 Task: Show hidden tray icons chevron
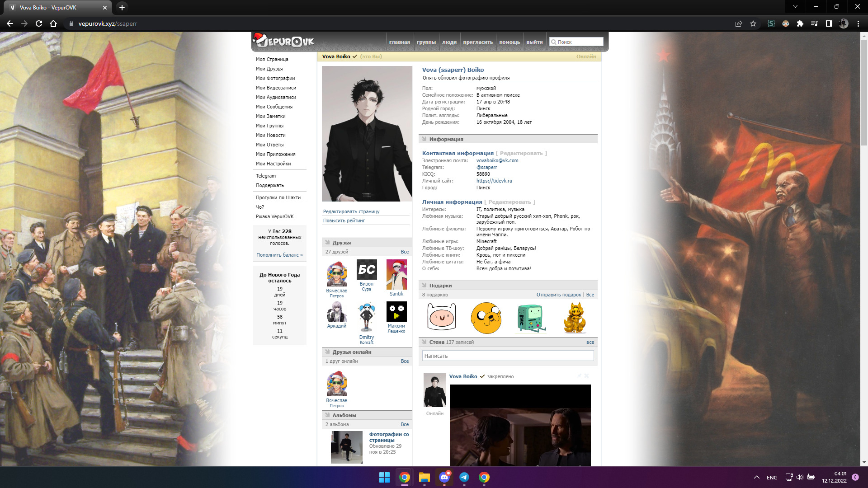(x=756, y=477)
